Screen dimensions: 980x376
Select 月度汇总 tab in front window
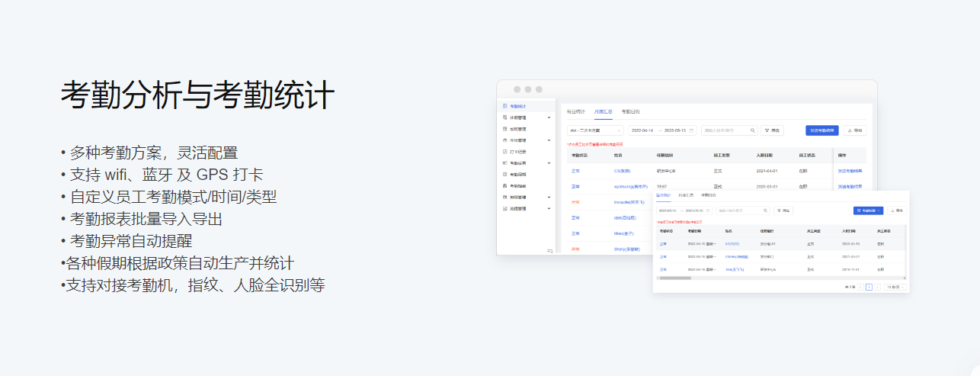point(686,195)
